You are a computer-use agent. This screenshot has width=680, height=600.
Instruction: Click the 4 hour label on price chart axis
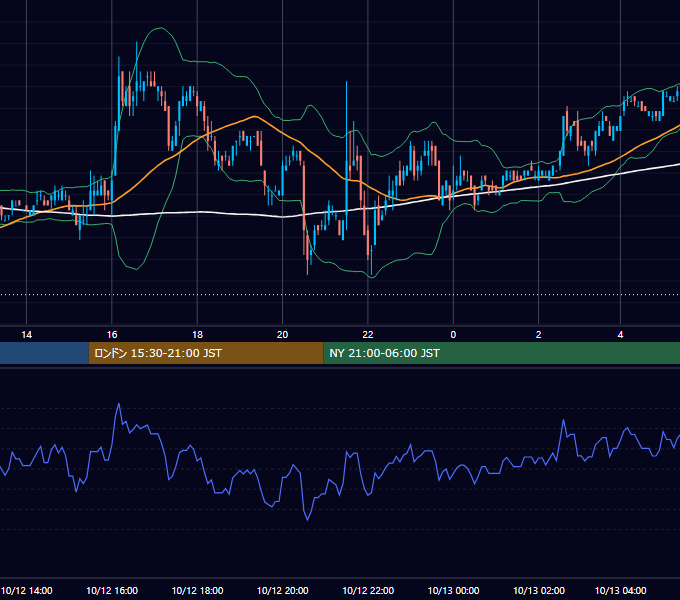tap(620, 335)
